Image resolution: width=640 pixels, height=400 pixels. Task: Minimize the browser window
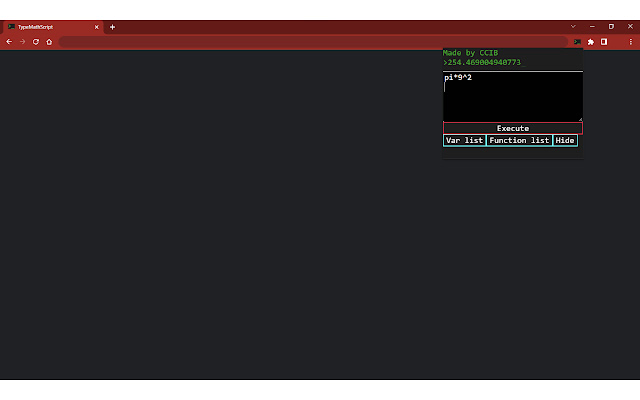592,27
